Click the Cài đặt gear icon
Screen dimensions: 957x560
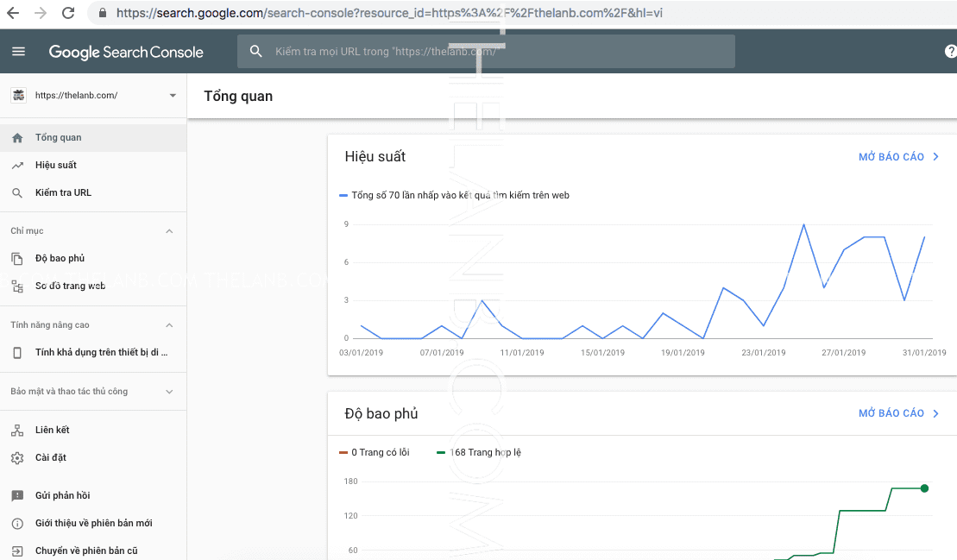tap(17, 458)
